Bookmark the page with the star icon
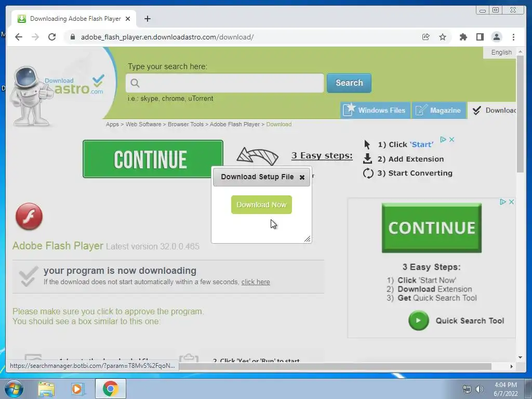532x399 pixels. pyautogui.click(x=443, y=37)
